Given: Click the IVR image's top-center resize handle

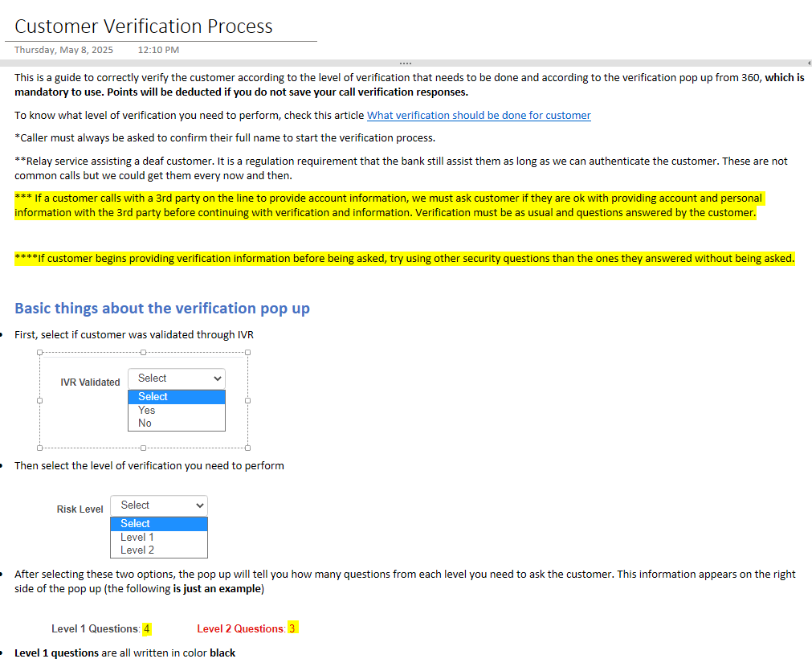Looking at the screenshot, I should coord(143,352).
